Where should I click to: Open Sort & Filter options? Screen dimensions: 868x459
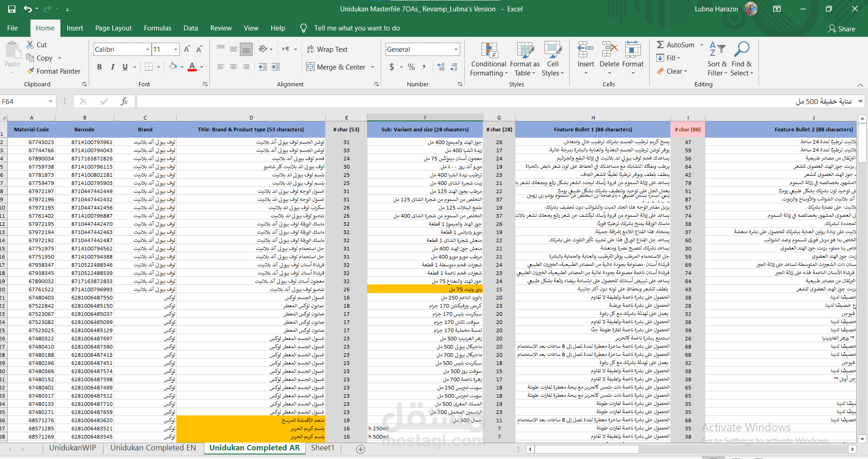pos(717,60)
